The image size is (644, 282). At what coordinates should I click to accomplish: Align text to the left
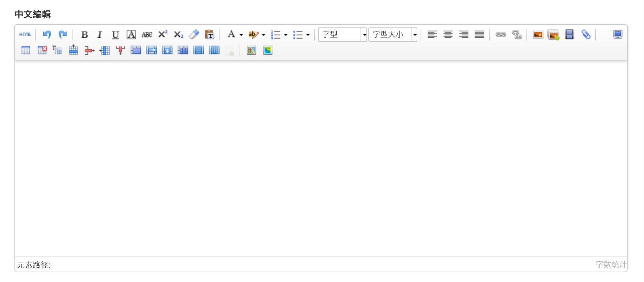point(432,34)
